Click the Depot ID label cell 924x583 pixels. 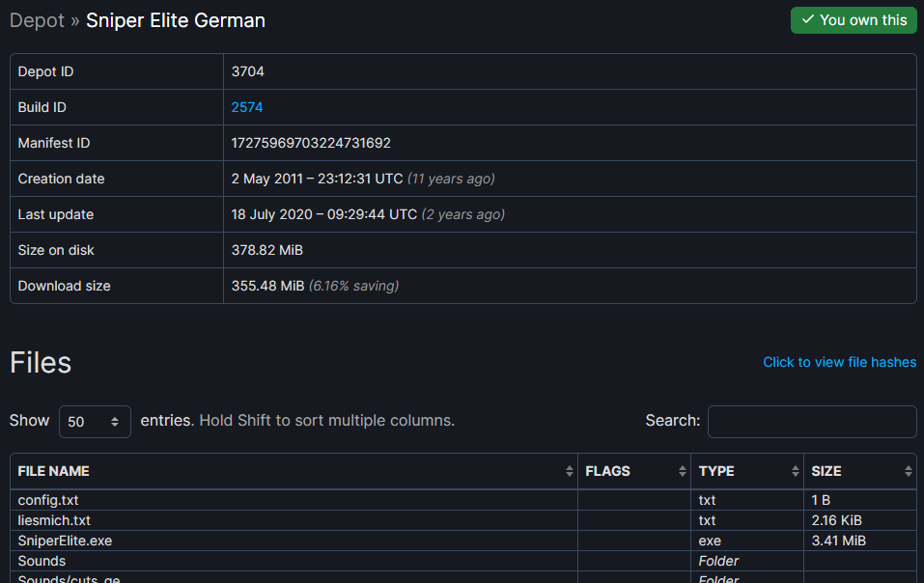[x=117, y=71]
